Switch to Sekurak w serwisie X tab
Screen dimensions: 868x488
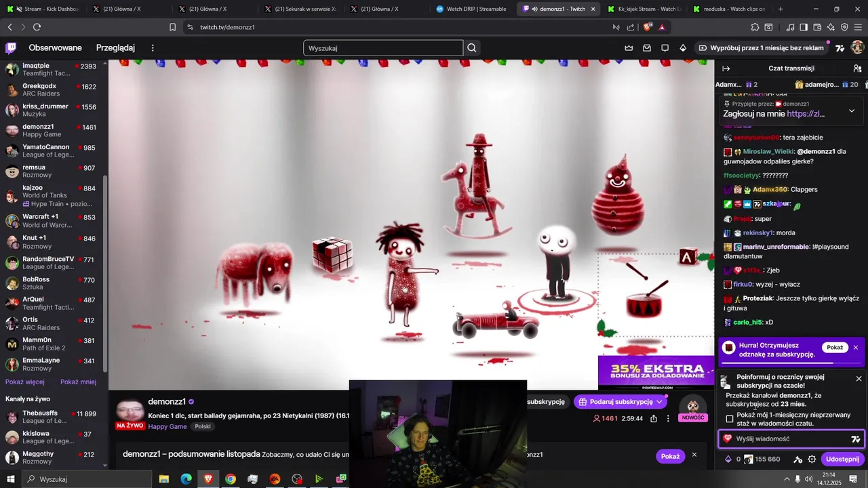coord(300,9)
